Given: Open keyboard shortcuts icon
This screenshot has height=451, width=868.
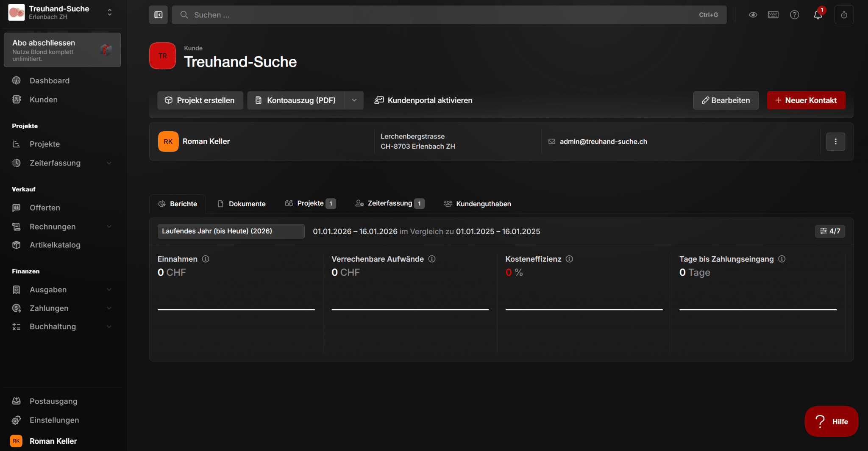Looking at the screenshot, I should pyautogui.click(x=773, y=15).
